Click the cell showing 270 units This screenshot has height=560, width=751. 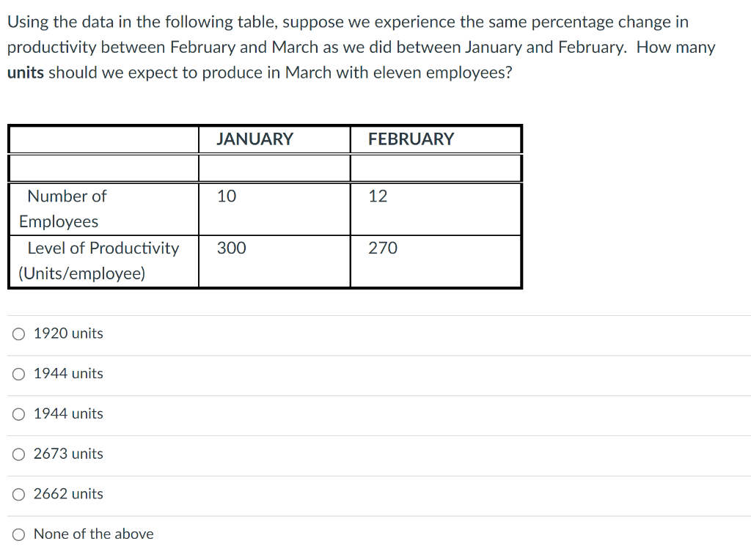tap(383, 248)
